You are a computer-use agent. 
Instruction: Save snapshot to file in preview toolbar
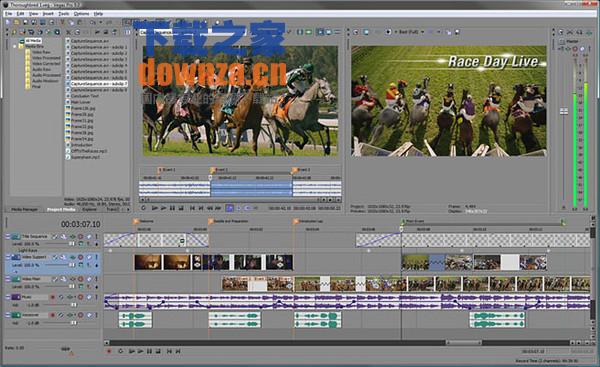click(x=457, y=32)
